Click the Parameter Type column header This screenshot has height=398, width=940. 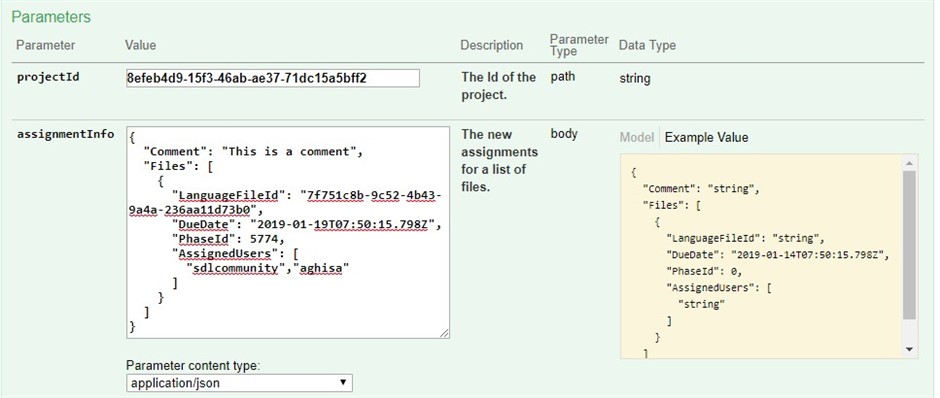point(579,45)
